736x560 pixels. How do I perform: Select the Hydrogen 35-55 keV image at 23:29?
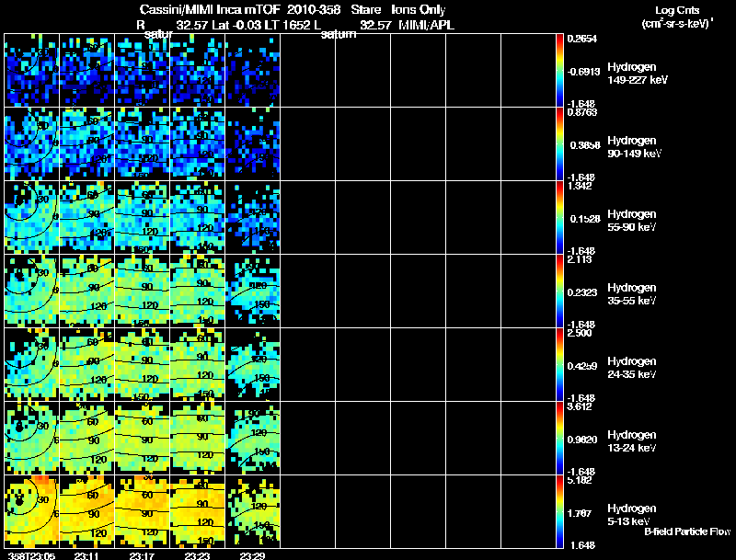[x=253, y=291]
